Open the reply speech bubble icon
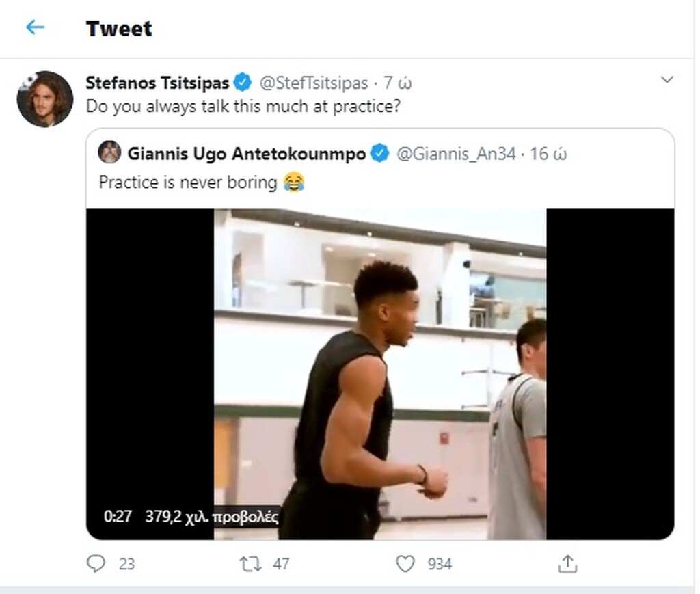The height and width of the screenshot is (594, 700). pyautogui.click(x=97, y=563)
